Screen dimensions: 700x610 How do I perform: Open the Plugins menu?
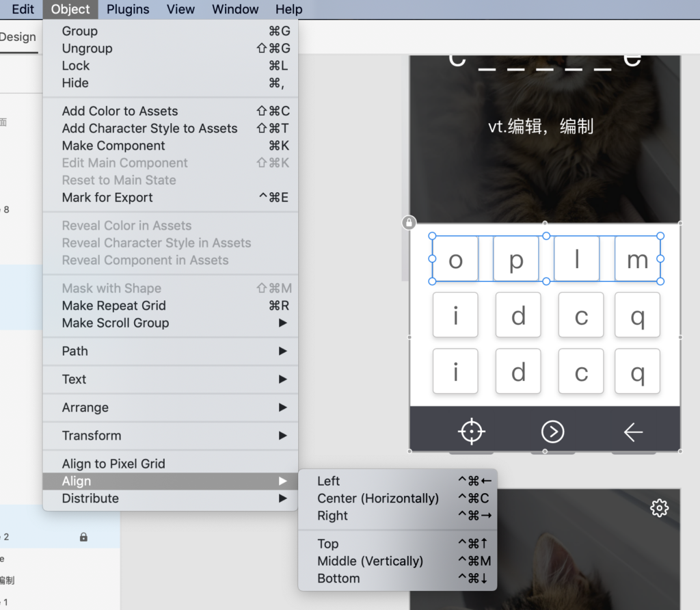(128, 10)
